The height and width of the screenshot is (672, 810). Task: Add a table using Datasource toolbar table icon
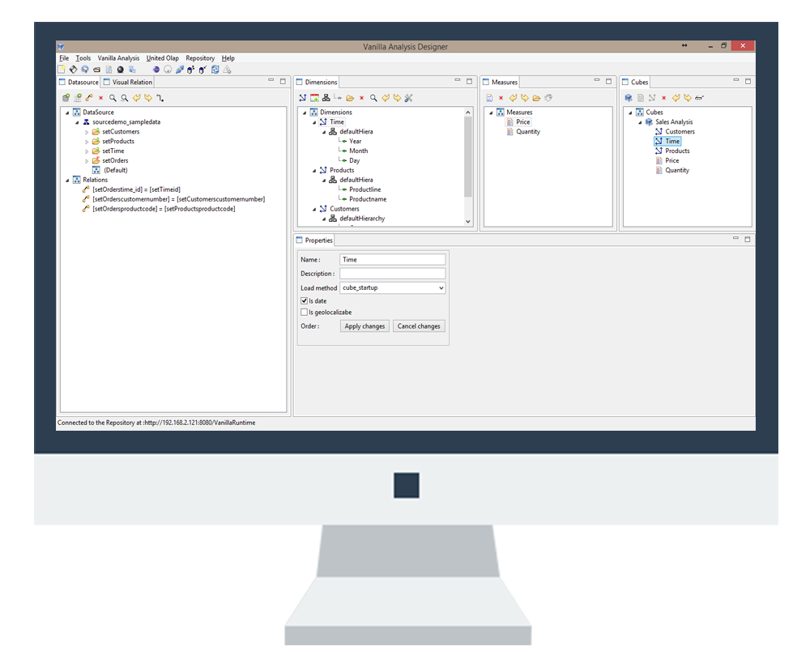point(78,98)
